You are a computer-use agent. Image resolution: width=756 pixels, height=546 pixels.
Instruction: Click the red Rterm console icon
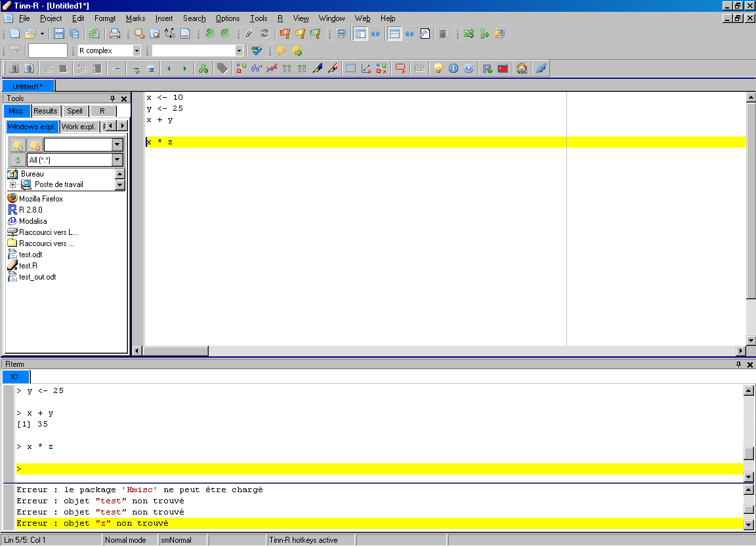[x=503, y=68]
